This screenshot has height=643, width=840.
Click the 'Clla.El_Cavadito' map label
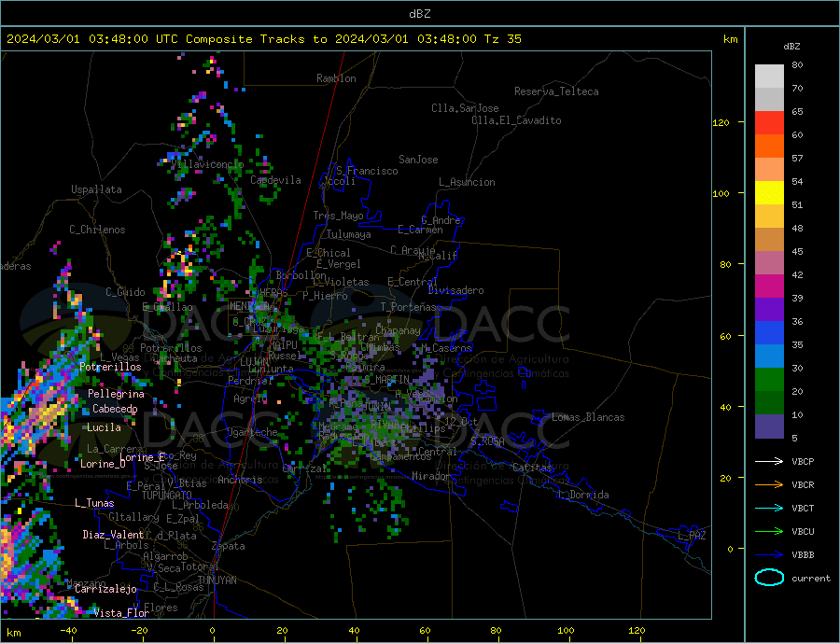click(516, 120)
